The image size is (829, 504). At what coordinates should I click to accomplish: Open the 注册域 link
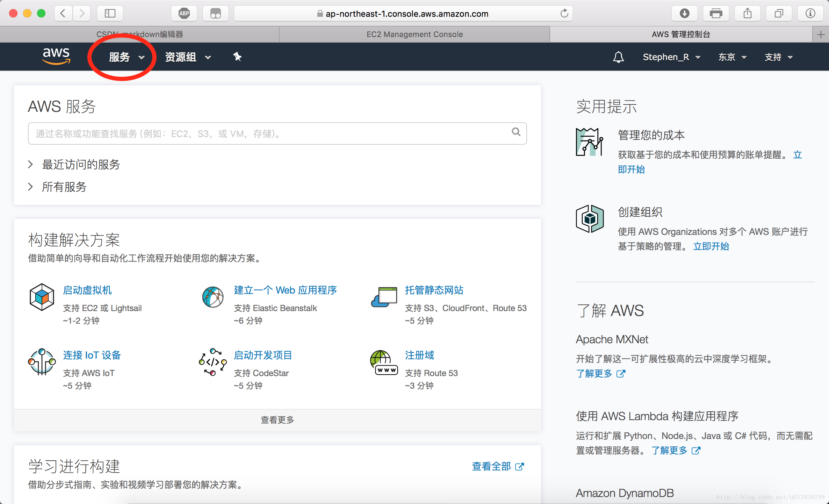point(419,355)
